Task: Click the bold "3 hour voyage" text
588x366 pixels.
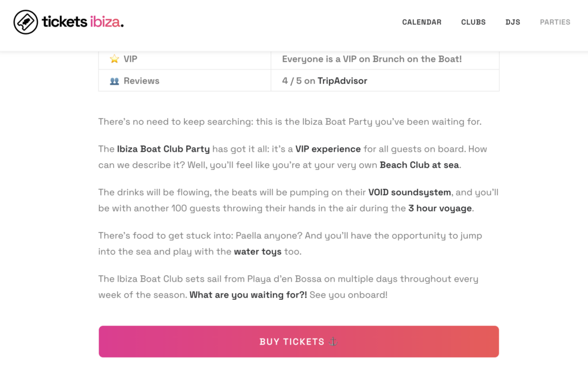Action: point(441,209)
